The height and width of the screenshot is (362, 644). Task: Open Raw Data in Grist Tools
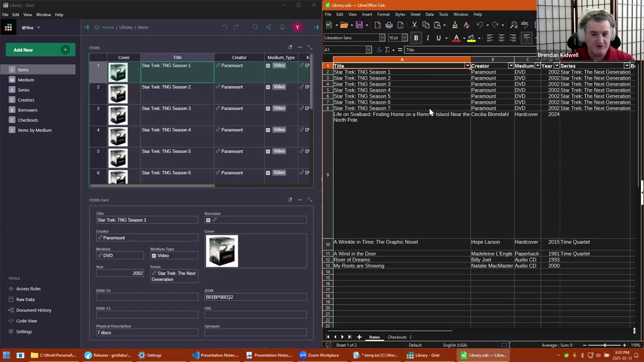tap(25, 299)
